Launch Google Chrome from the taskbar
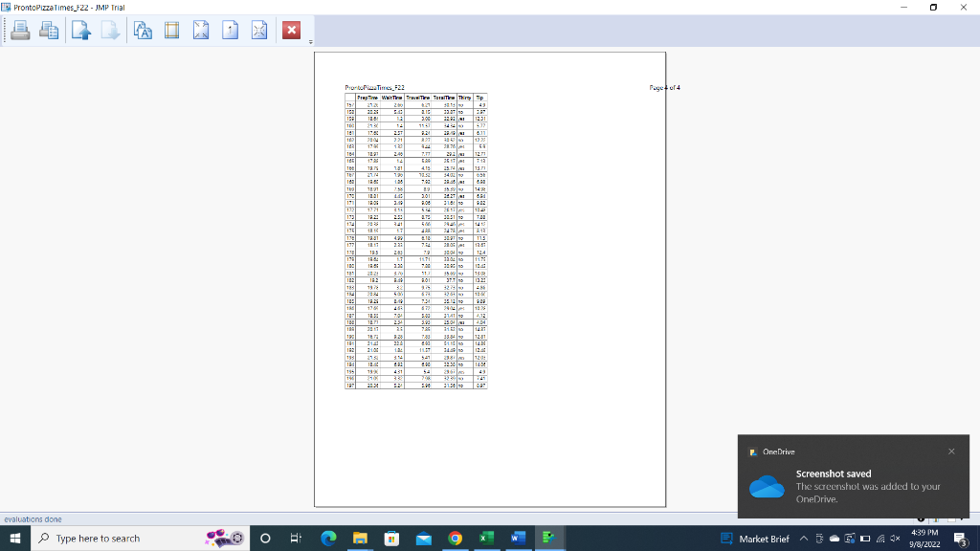 (455, 538)
